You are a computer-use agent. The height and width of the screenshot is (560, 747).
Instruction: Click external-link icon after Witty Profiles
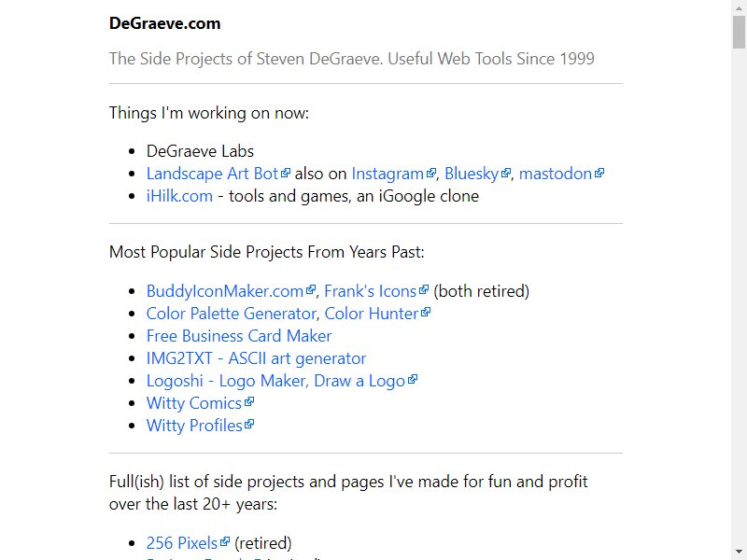click(249, 425)
